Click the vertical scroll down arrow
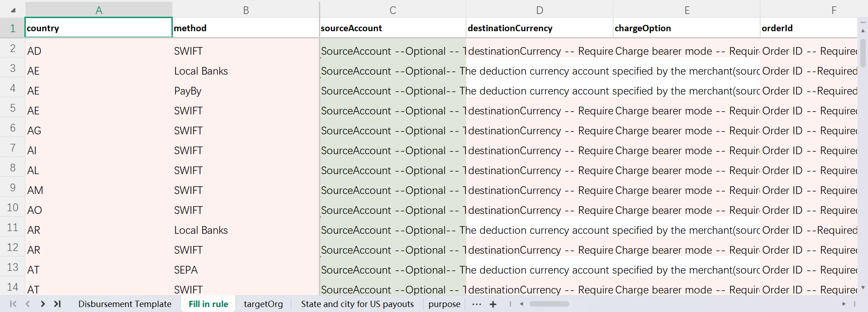The image size is (868, 312). 863,288
